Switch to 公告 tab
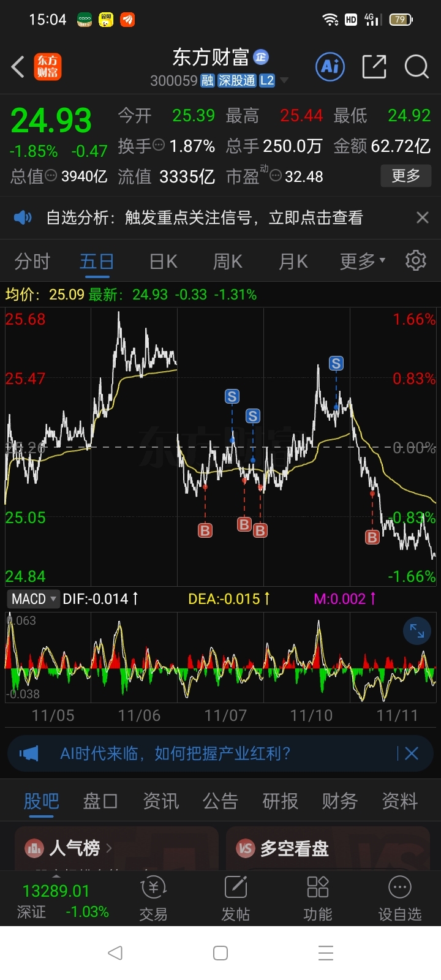Image resolution: width=441 pixels, height=980 pixels. [221, 801]
